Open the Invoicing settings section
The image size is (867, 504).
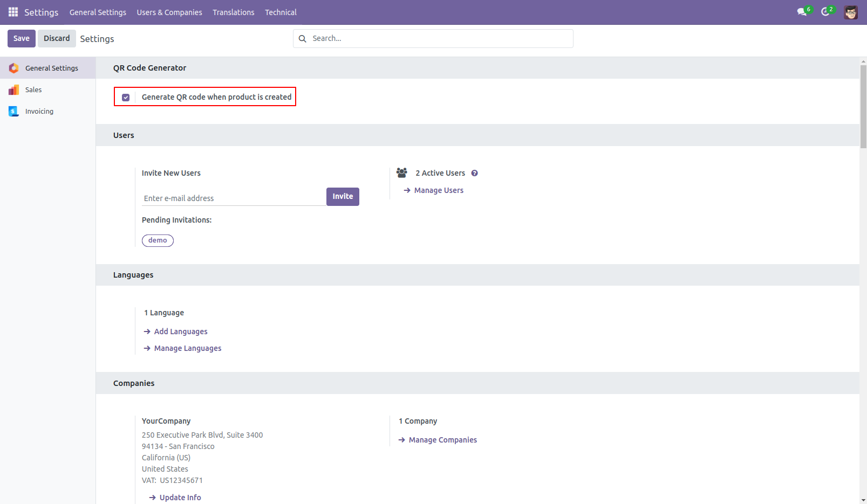[x=39, y=111]
